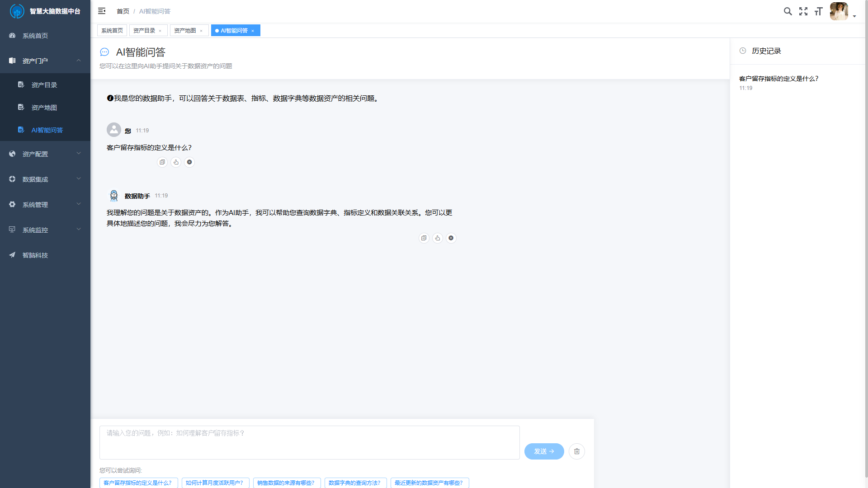Open the global search icon

point(788,11)
